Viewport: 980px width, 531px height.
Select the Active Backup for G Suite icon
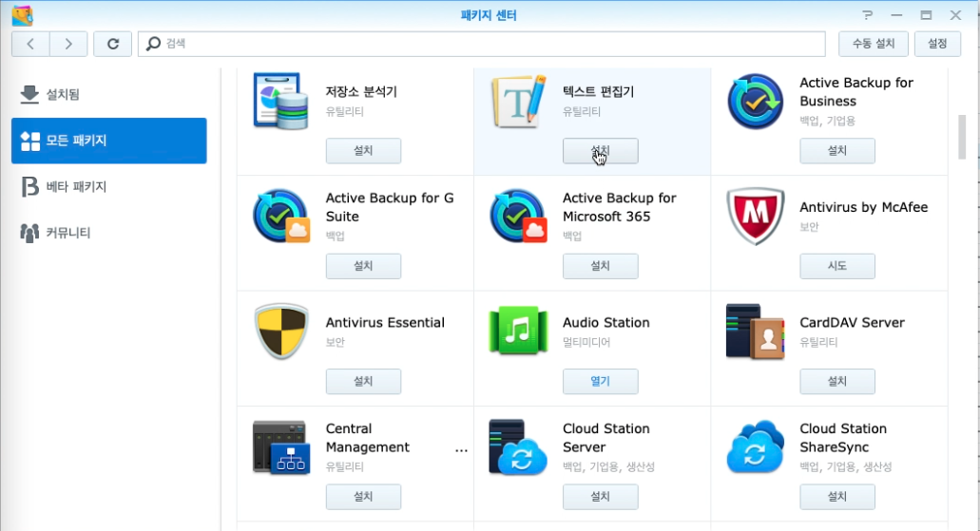tap(280, 217)
